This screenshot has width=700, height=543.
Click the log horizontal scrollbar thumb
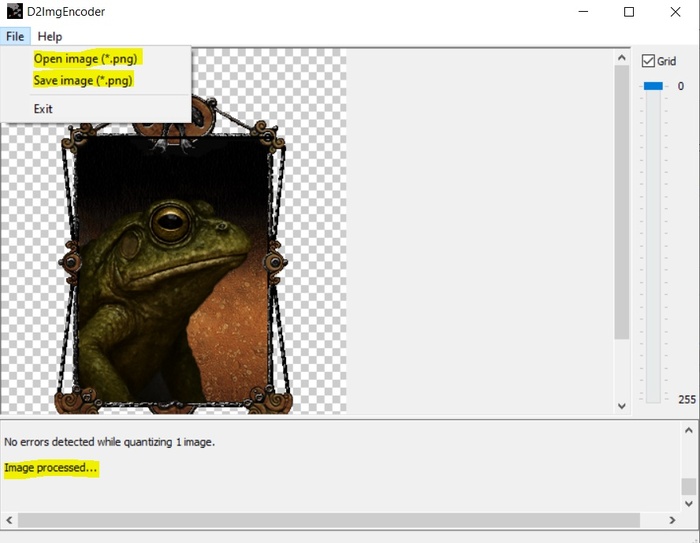[328, 521]
